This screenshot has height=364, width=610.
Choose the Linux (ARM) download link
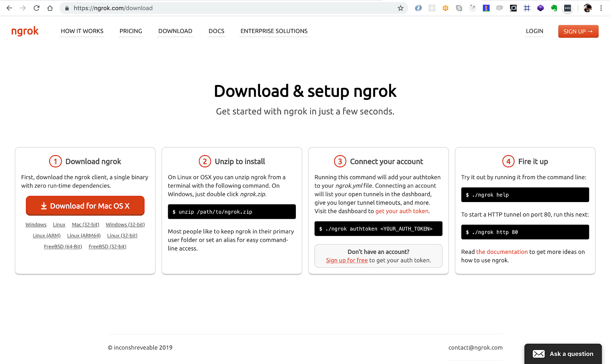tap(47, 236)
